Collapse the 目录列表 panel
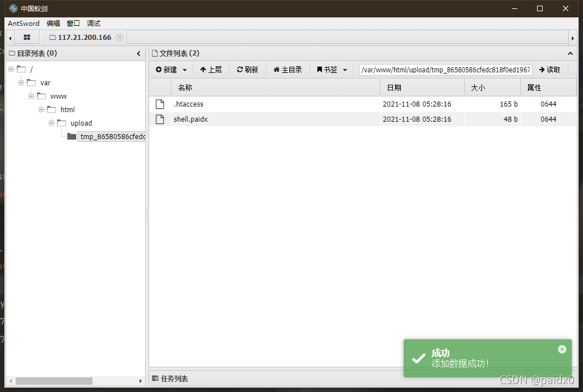Image resolution: width=583 pixels, height=392 pixels. pyautogui.click(x=138, y=53)
